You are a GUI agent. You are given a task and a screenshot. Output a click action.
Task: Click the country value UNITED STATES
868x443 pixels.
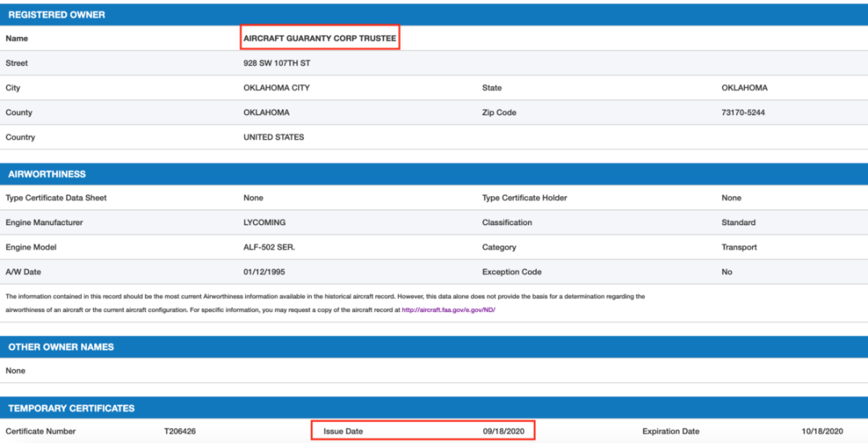(273, 137)
